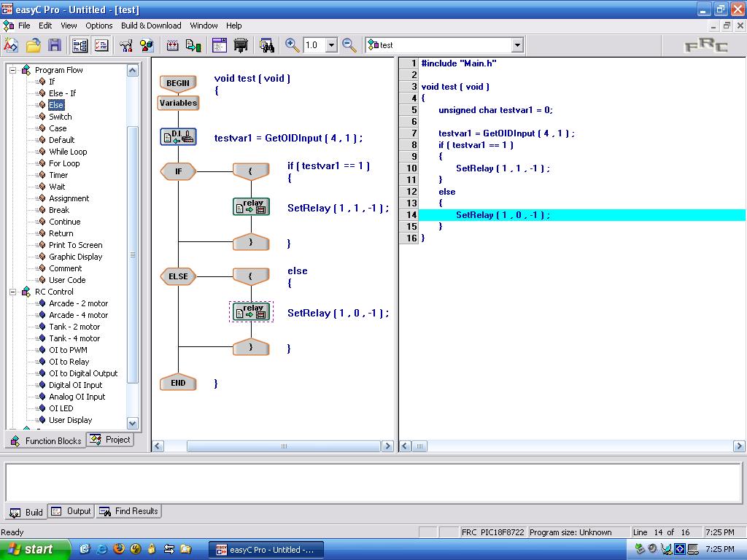Click the binoculars find icon
This screenshot has width=747, height=560.
point(267,45)
